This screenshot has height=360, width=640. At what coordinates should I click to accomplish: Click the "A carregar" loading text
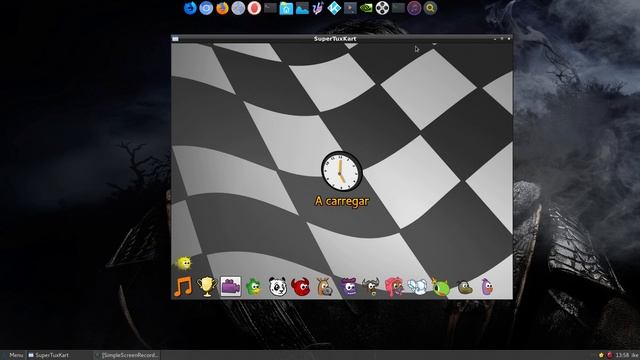342,201
